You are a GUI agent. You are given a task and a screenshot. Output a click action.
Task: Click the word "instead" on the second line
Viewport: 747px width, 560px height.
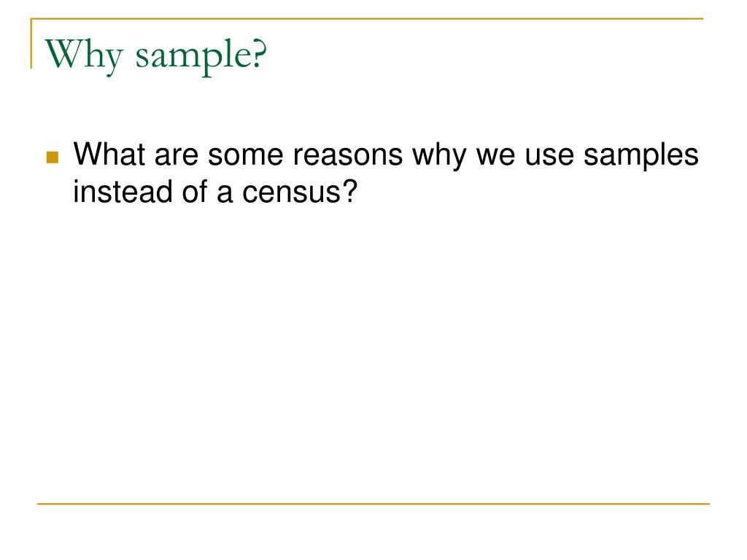pos(123,192)
